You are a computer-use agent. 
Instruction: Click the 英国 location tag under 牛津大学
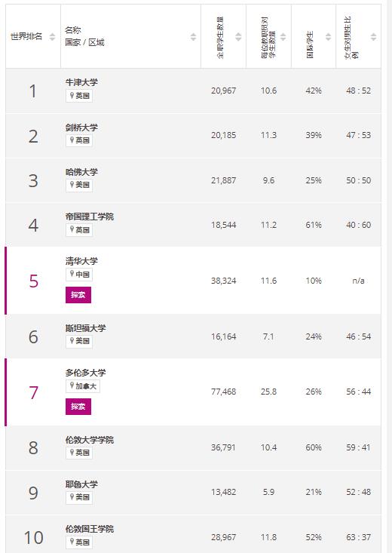[79, 96]
